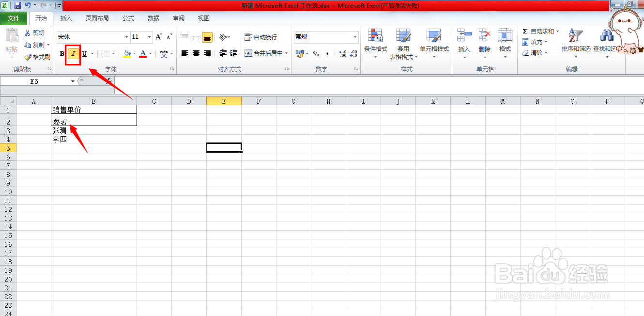Expand the font color dropdown arrow
The height and width of the screenshot is (316, 644).
151,54
